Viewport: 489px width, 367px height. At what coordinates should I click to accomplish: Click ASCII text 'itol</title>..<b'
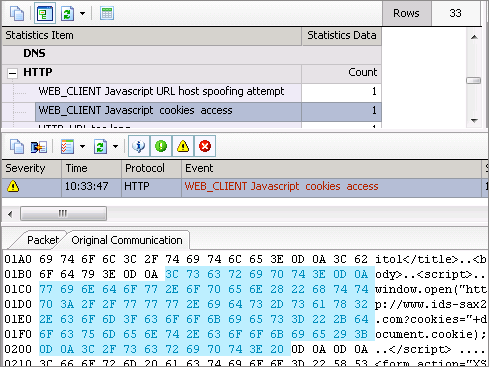(x=431, y=259)
